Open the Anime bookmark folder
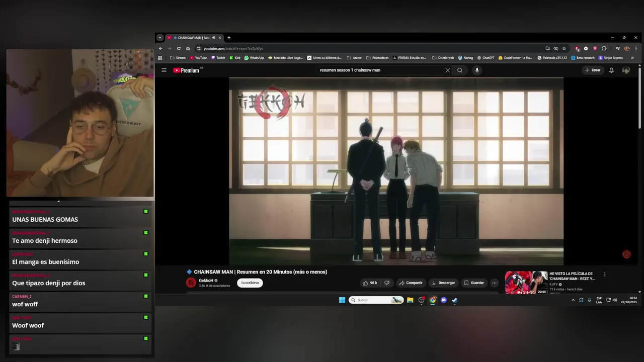 (x=354, y=58)
